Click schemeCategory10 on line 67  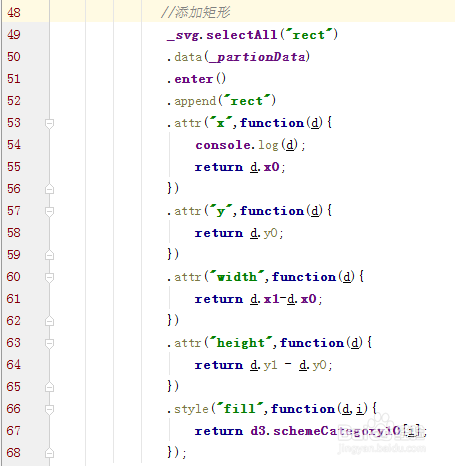point(337,431)
